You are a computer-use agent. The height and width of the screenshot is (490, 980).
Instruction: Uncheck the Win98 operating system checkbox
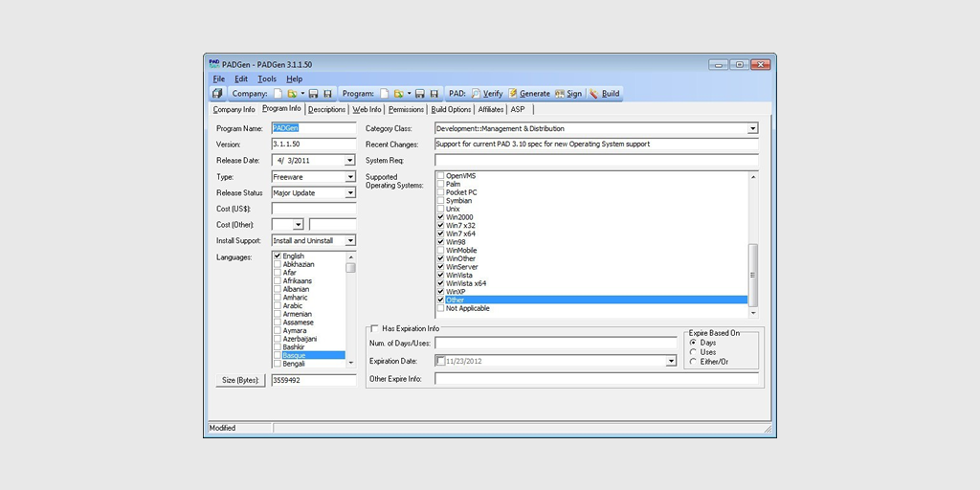point(440,242)
